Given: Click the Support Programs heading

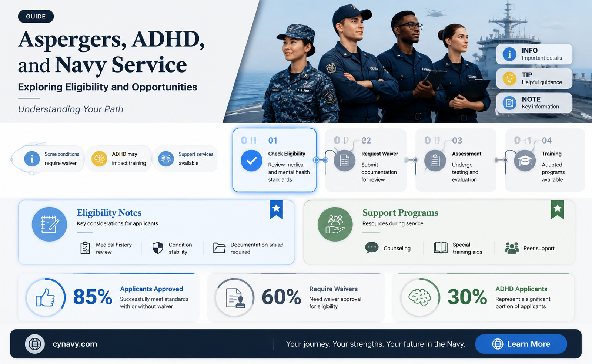Looking at the screenshot, I should 400,213.
